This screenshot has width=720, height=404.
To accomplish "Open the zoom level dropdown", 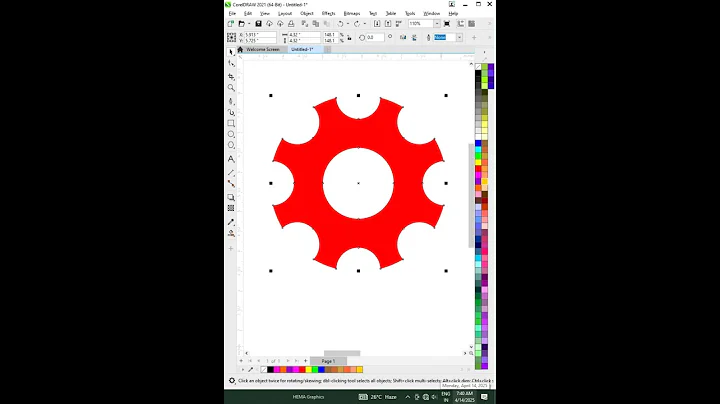I will [437, 23].
